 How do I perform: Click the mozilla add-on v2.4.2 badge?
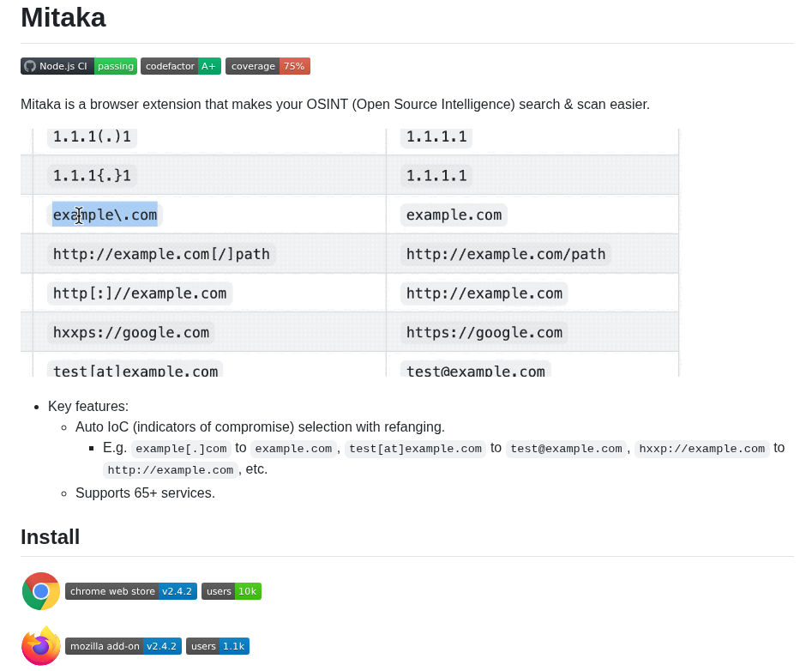(123, 646)
